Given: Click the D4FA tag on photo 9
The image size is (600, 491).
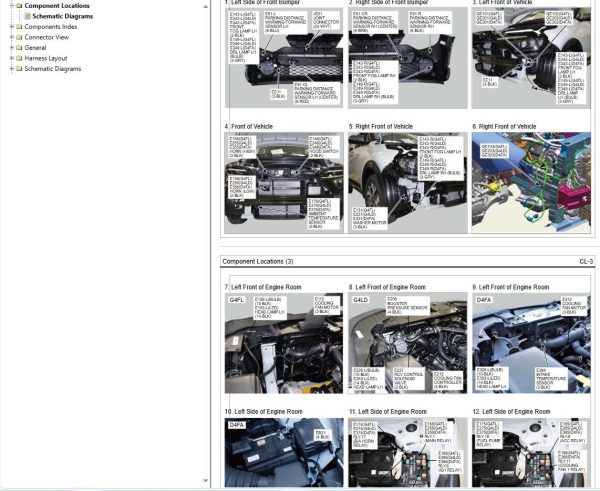Looking at the screenshot, I should [484, 300].
